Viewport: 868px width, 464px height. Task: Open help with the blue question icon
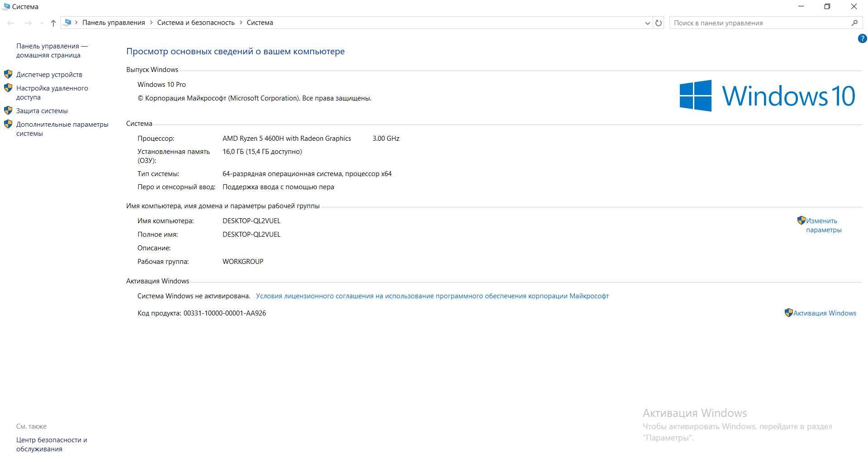coord(862,39)
